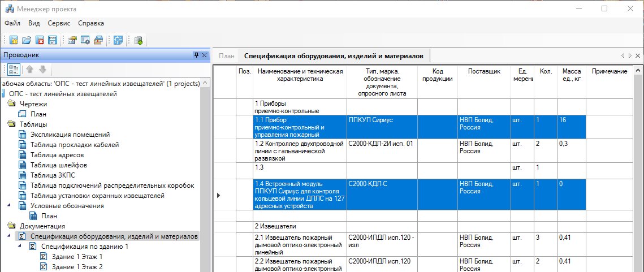Image resolution: width=644 pixels, height=272 pixels.
Task: Click the Поз. column header
Action: (245, 82)
